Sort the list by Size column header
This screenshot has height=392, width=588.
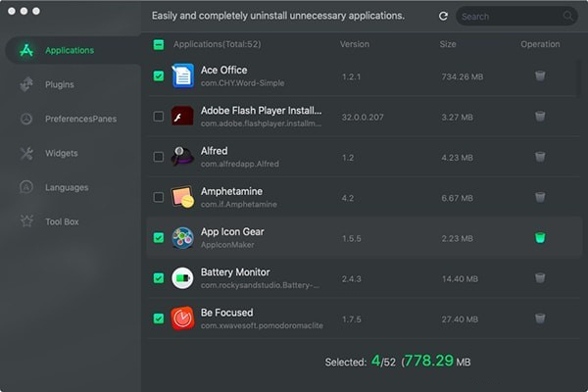pos(448,44)
